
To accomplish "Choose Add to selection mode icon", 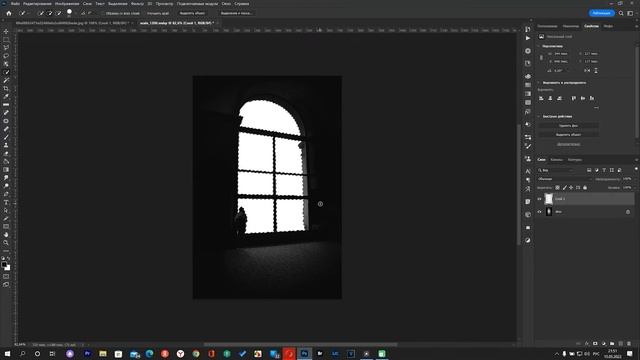I will point(49,13).
